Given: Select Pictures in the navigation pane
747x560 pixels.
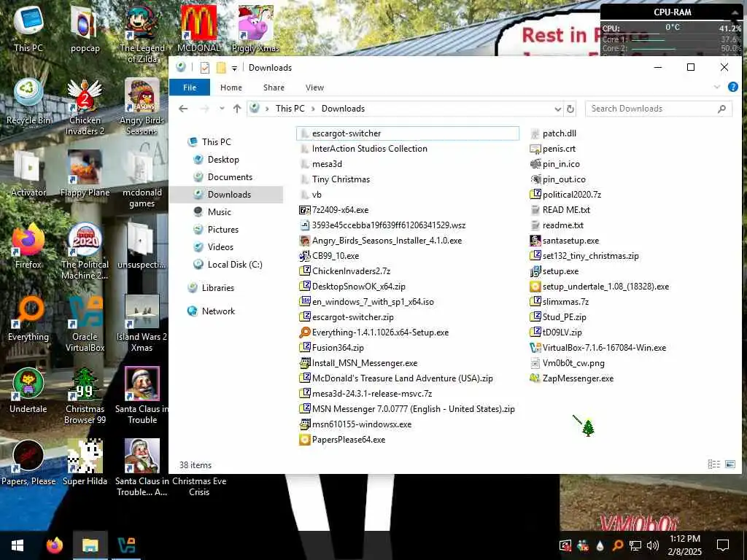Looking at the screenshot, I should point(223,230).
